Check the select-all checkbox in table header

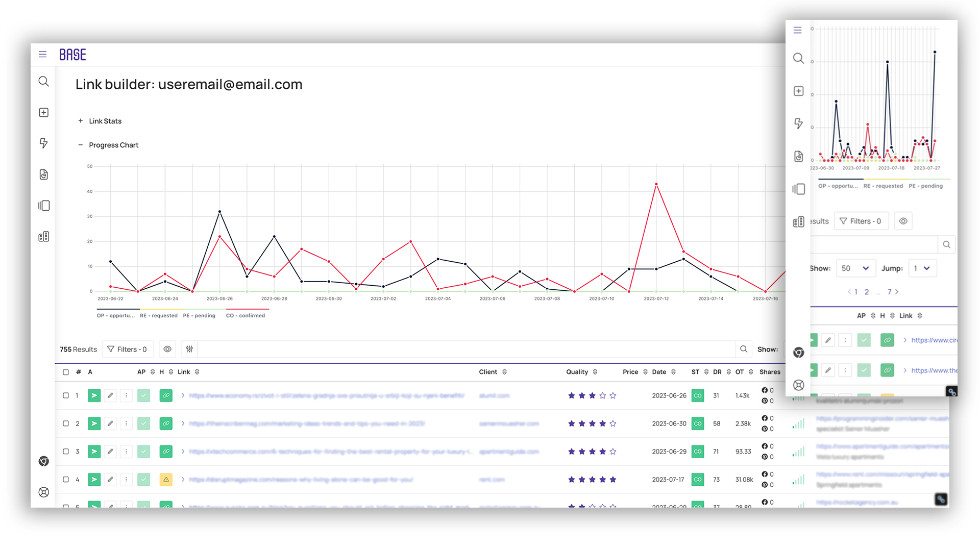click(65, 372)
